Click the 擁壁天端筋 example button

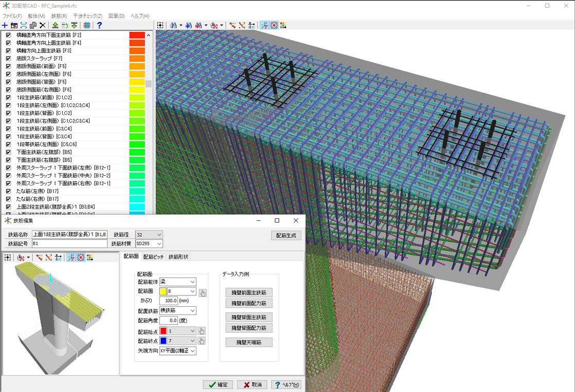pos(249,342)
